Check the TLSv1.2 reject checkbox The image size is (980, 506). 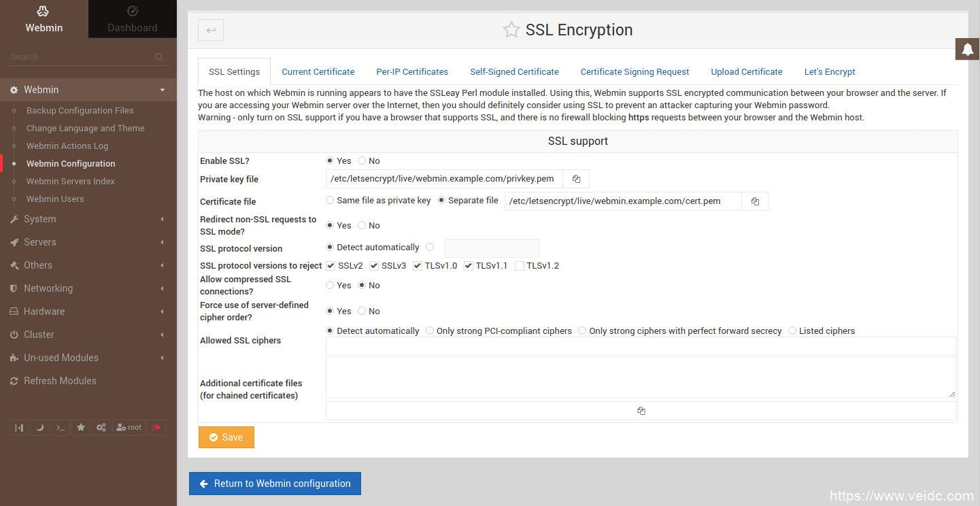click(520, 266)
